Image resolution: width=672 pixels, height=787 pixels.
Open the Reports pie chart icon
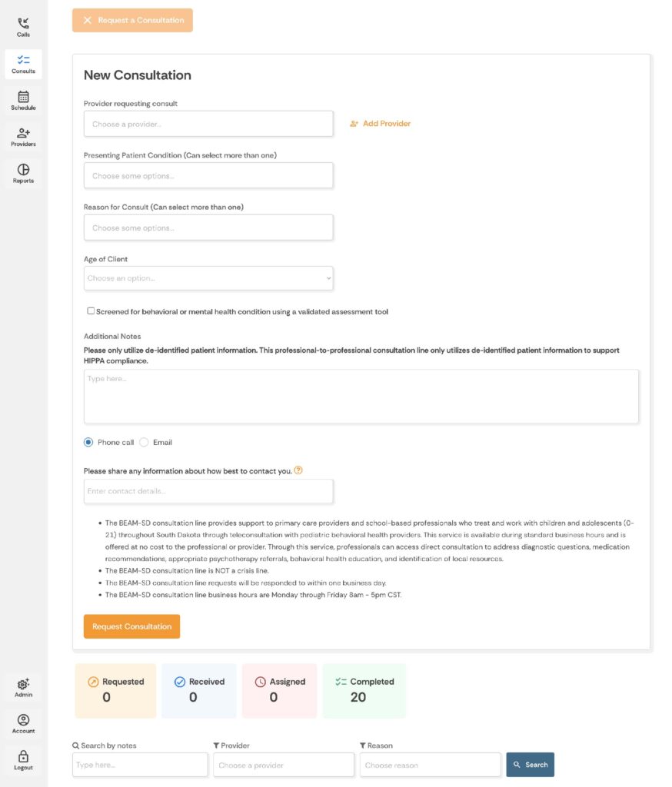coord(23,170)
